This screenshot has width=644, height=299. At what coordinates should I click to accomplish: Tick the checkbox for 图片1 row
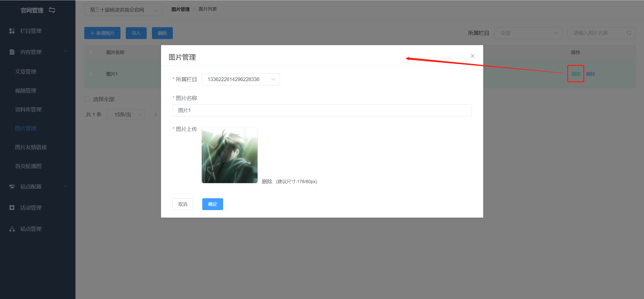pos(91,74)
